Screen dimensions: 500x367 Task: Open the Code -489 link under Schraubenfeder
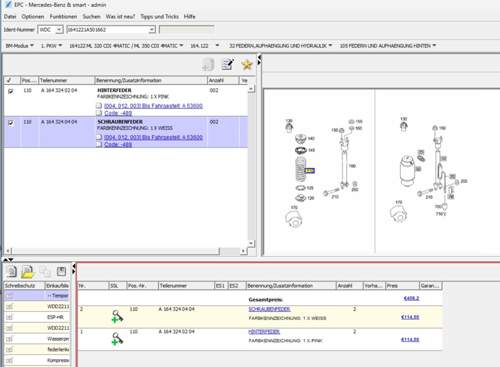click(x=118, y=145)
